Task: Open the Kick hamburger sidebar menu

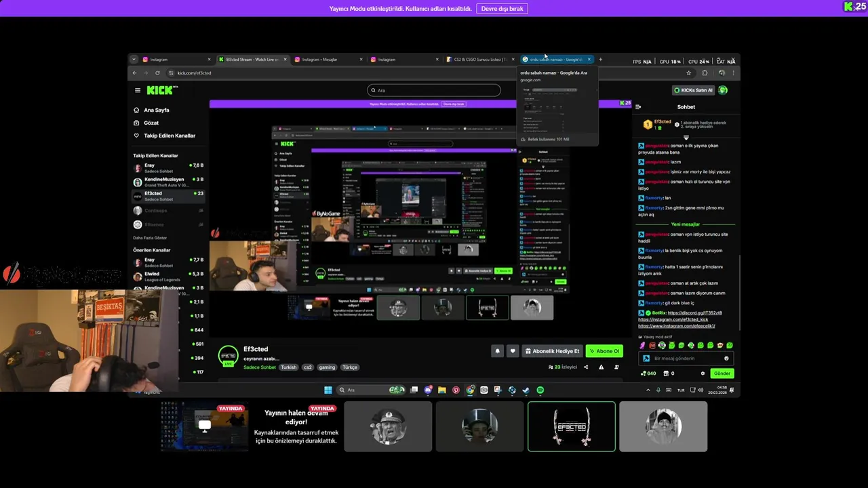Action: [x=138, y=90]
